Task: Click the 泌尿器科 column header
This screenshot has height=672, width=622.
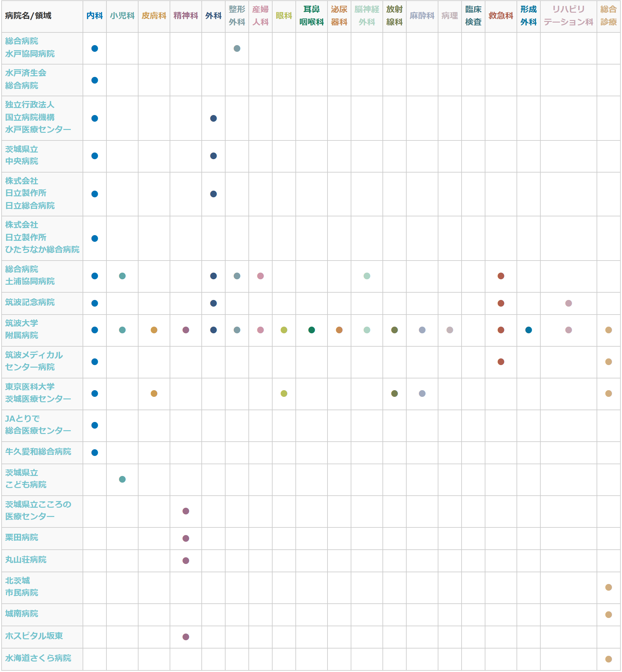Action: [339, 16]
